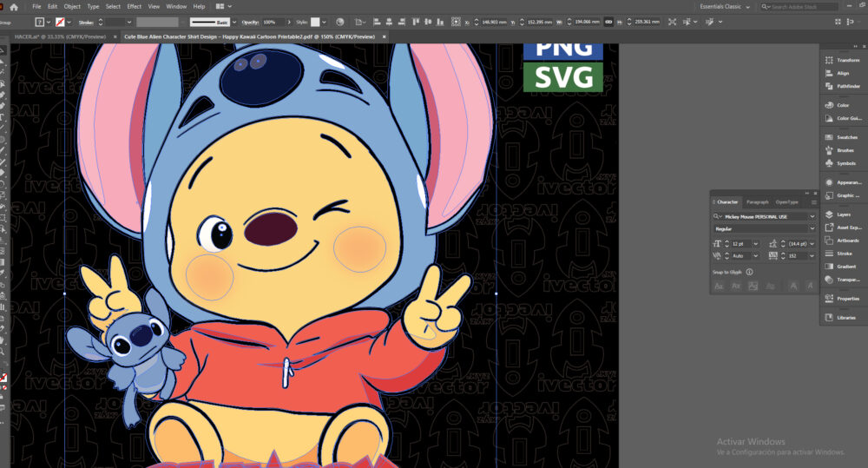Screen dimensions: 868x468
Task: Open the Swatches panel
Action: 841,137
